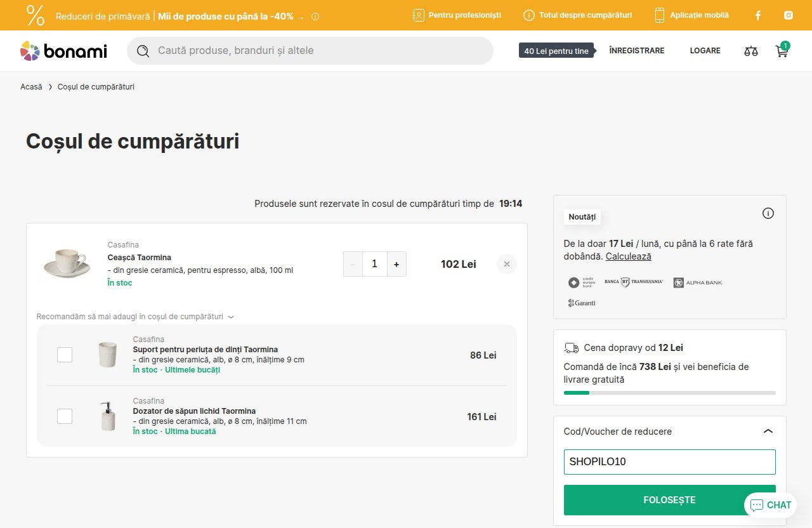Screen dimensions: 812x528
Task: Open Totul despre cumpărături link
Action: click(x=586, y=15)
